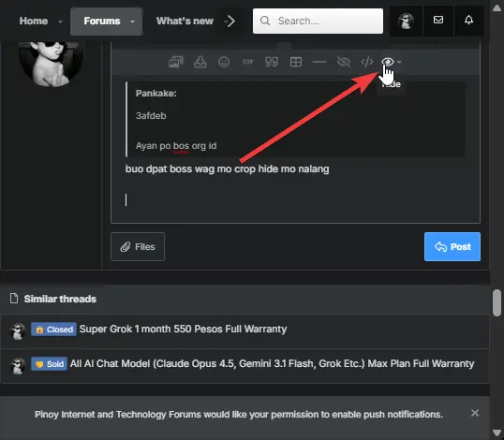The image size is (504, 440).
Task: Click the vertical scrollbar thumb
Action: click(x=497, y=303)
